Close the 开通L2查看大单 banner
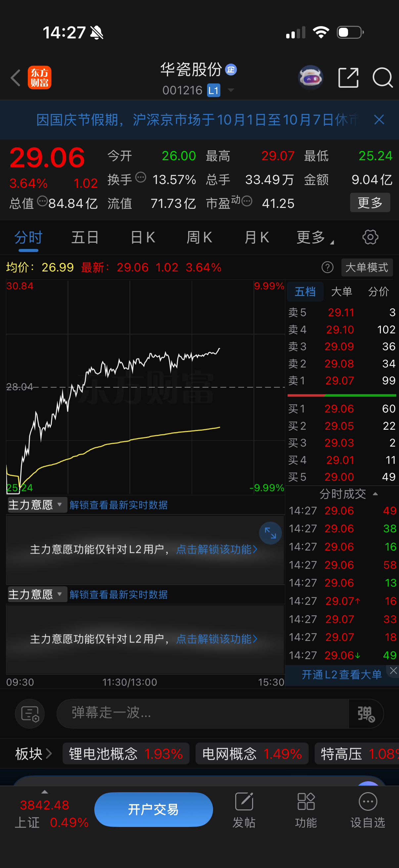 [393, 671]
